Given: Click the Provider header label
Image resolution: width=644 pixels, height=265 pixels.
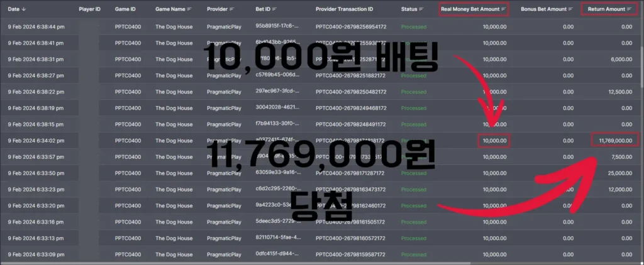Looking at the screenshot, I should pos(217,9).
